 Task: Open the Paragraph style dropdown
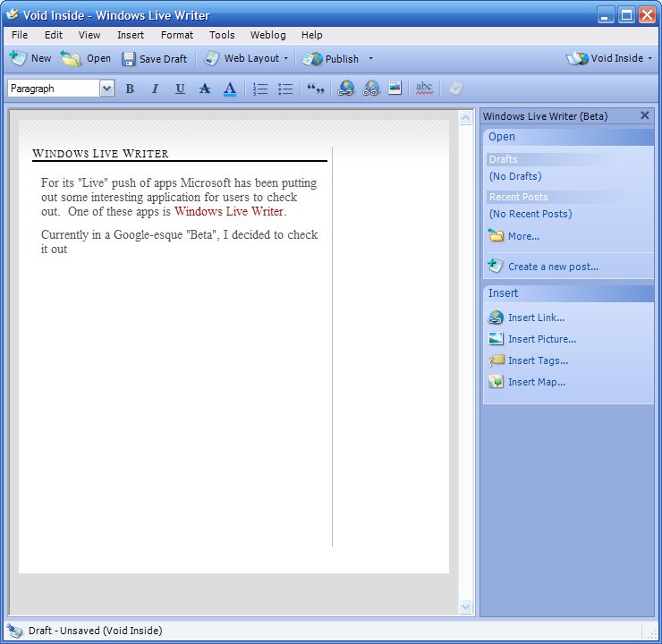106,89
